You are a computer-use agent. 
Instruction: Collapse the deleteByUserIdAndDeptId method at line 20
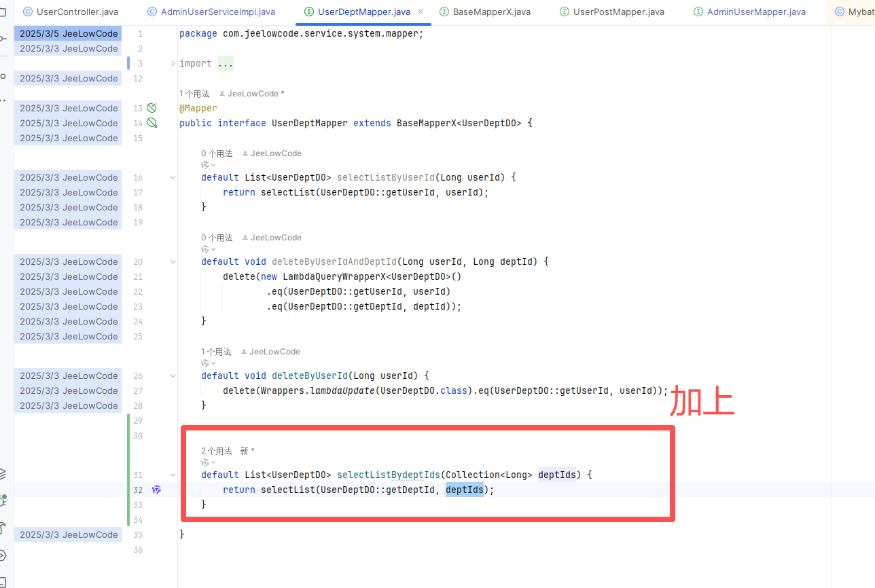pos(173,261)
